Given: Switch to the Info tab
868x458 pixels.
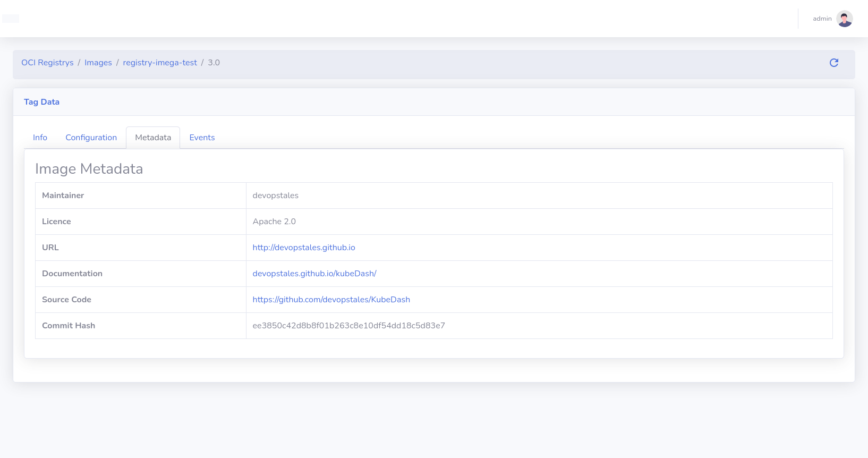Looking at the screenshot, I should pyautogui.click(x=40, y=138).
